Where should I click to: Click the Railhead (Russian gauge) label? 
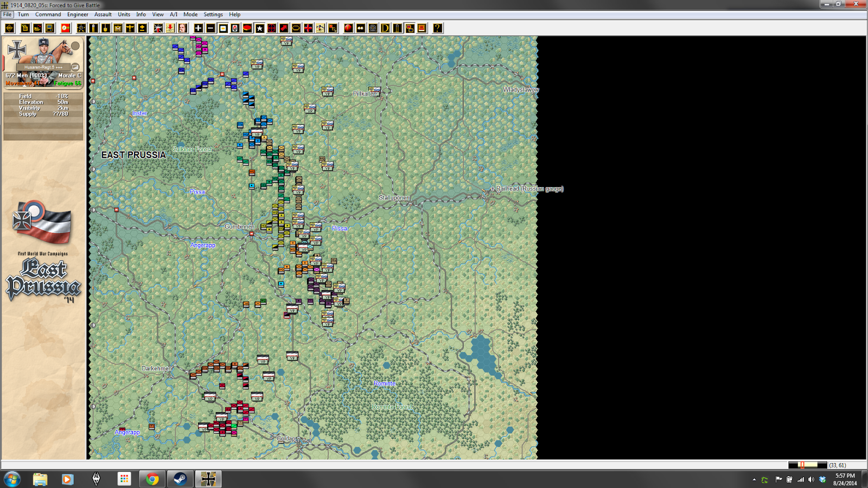click(x=530, y=189)
